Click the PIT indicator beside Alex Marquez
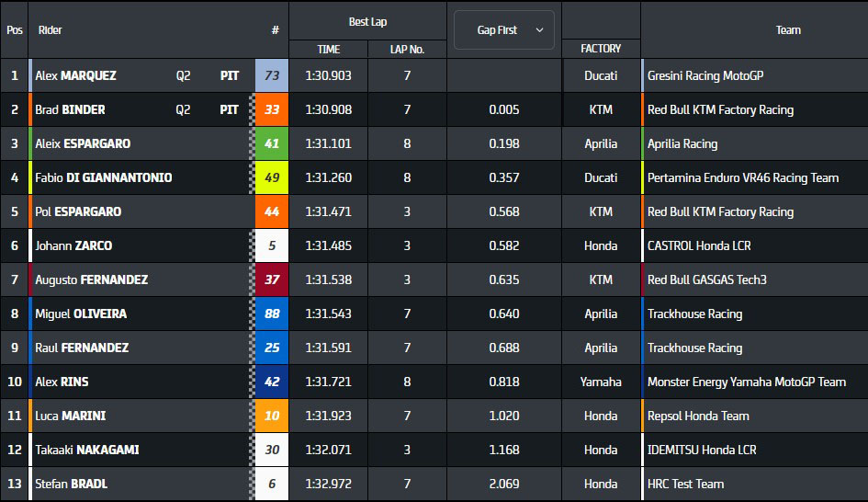This screenshot has height=502, width=868. point(230,75)
